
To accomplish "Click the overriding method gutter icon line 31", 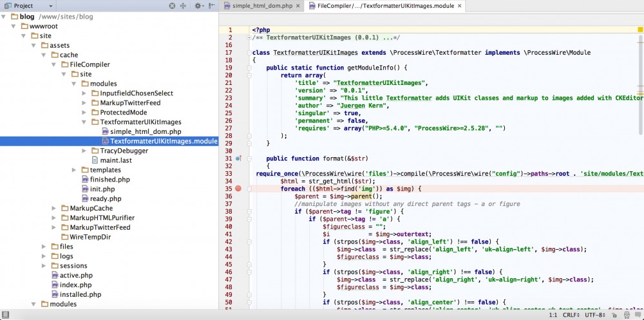I will [238, 158].
